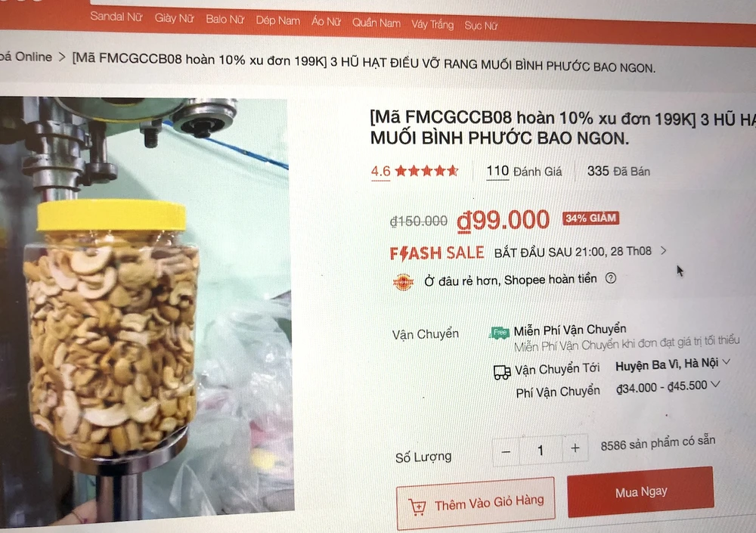This screenshot has width=756, height=533.
Task: Click the FLASH SALE lightning logo
Action: [437, 253]
